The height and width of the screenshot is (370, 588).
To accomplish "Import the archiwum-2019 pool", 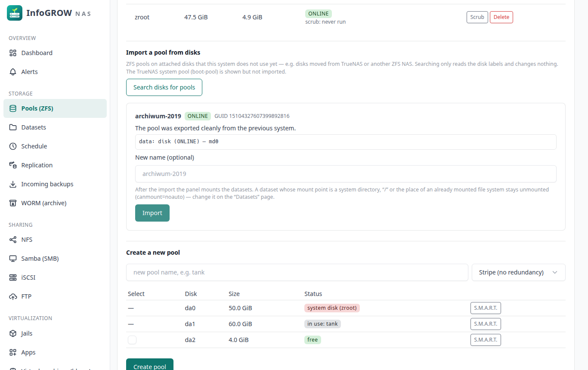I will click(152, 213).
